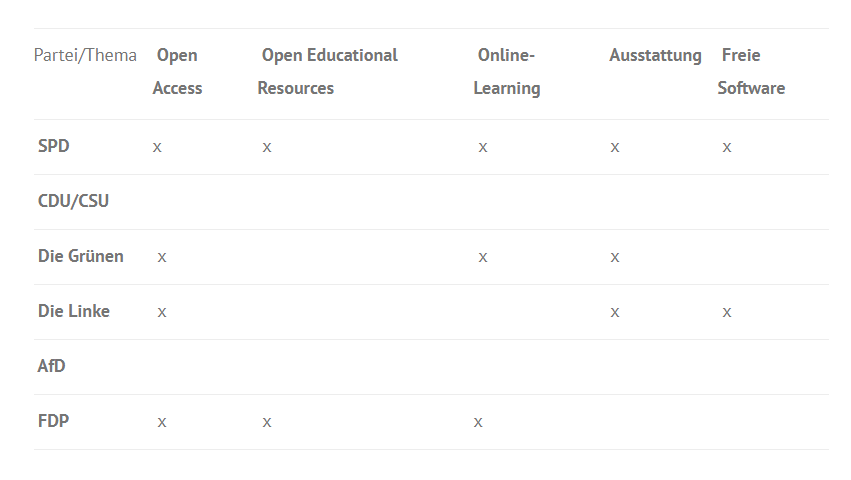This screenshot has width=851, height=480.
Task: Click SPD's x under Open Access
Action: point(157,147)
